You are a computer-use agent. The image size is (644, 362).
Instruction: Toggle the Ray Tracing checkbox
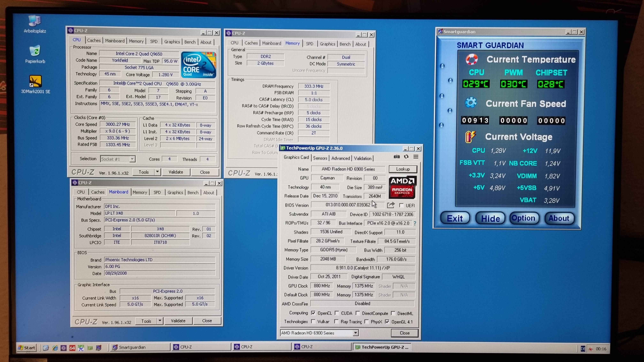337,321
